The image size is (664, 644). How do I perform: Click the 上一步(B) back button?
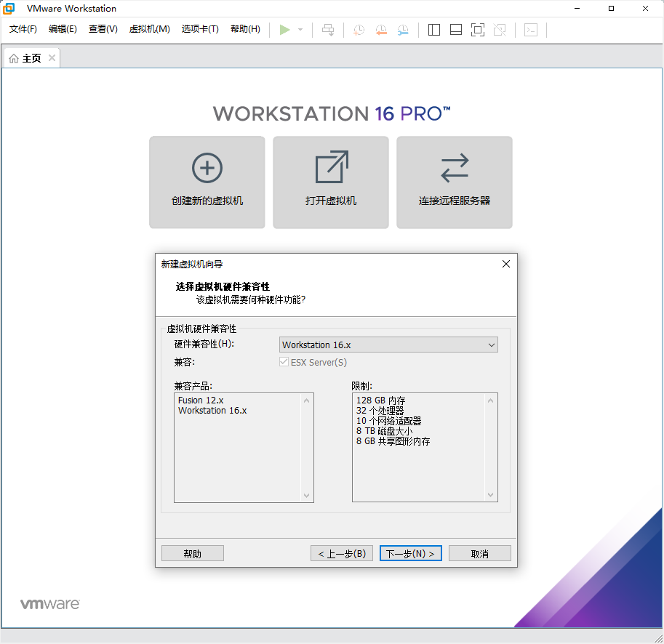click(342, 553)
